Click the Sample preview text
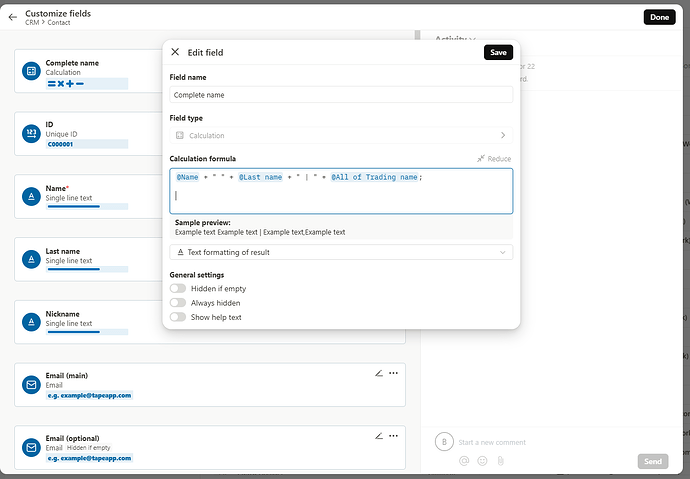 tap(260, 232)
